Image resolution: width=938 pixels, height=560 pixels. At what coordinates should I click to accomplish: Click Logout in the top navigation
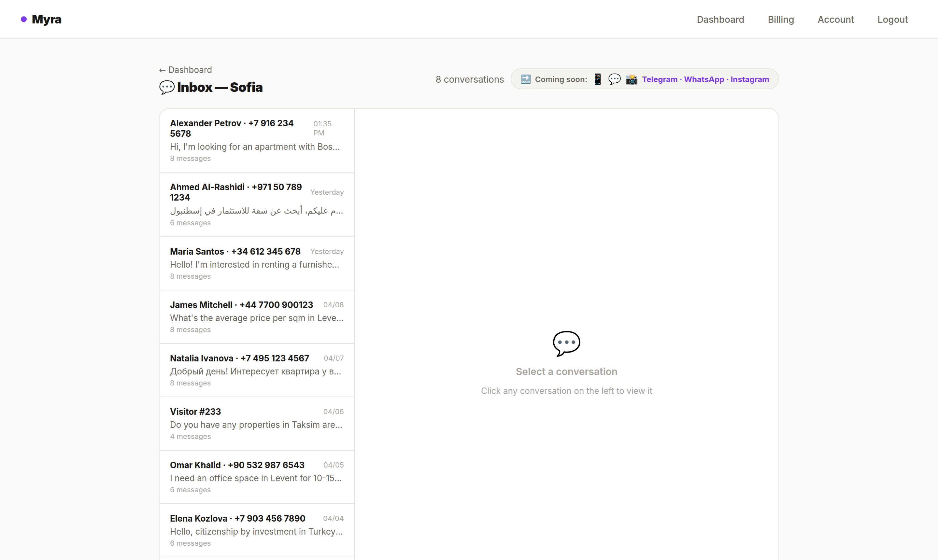point(892,19)
